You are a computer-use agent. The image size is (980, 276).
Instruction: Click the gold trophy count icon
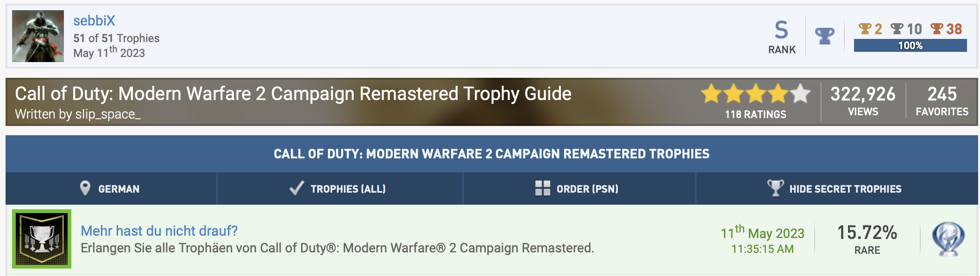[x=864, y=29]
